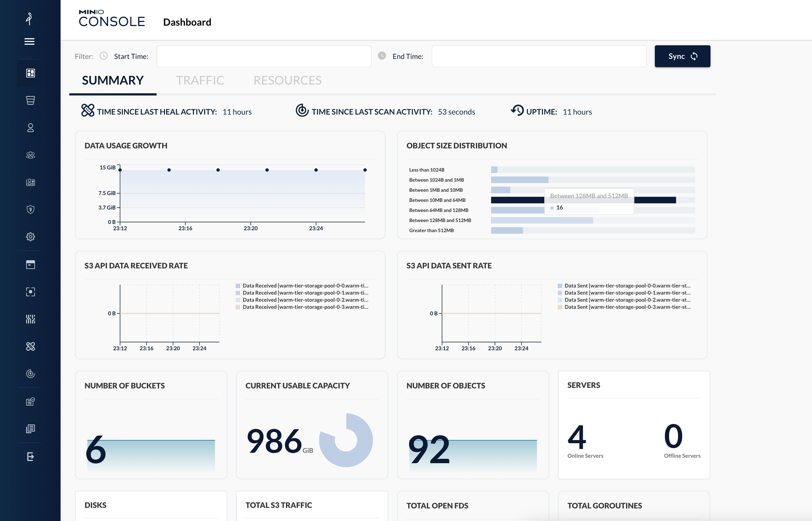The width and height of the screenshot is (812, 521).
Task: Open the Service Accounts sidebar icon
Action: pos(31,182)
